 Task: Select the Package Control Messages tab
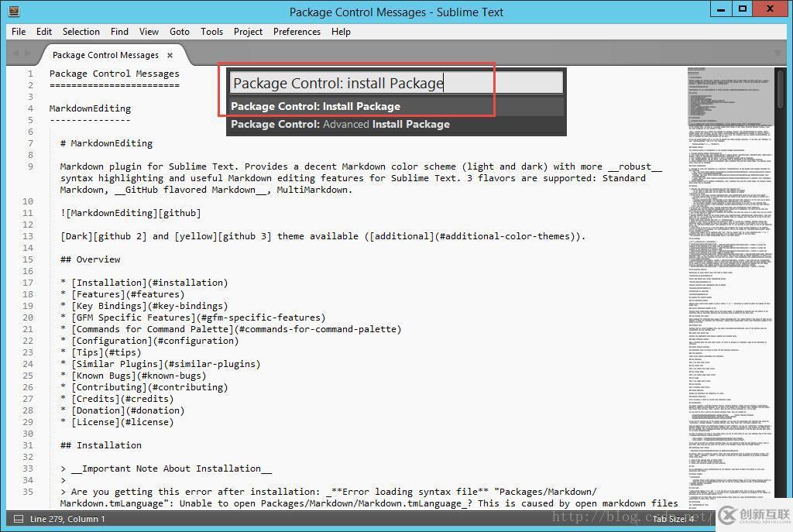tap(105, 55)
